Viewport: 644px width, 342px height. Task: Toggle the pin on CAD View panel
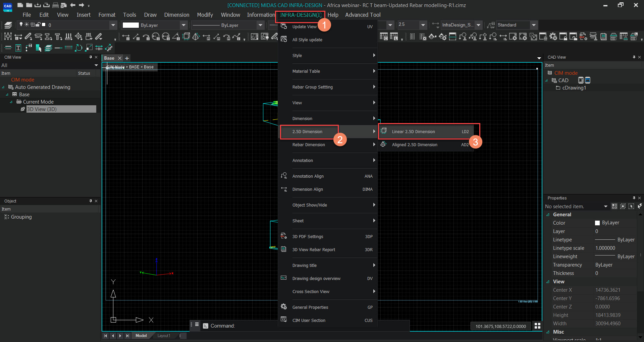click(634, 57)
